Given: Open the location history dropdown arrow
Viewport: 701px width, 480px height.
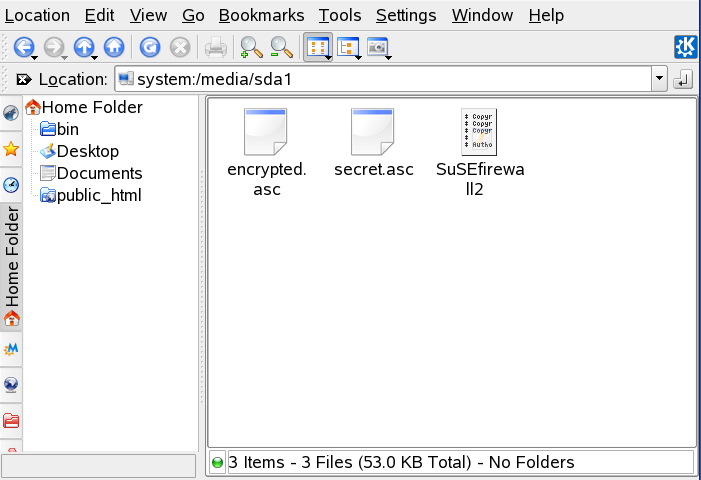Looking at the screenshot, I should pos(658,79).
